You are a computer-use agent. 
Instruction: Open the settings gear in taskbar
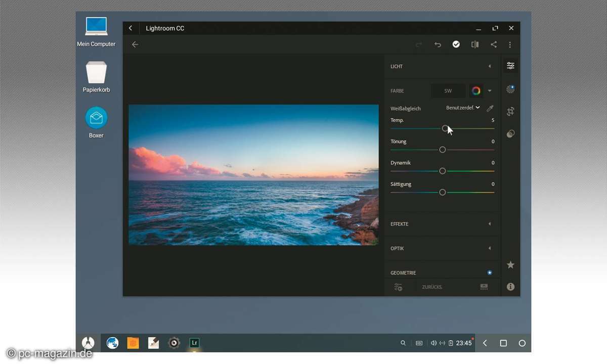click(x=174, y=343)
